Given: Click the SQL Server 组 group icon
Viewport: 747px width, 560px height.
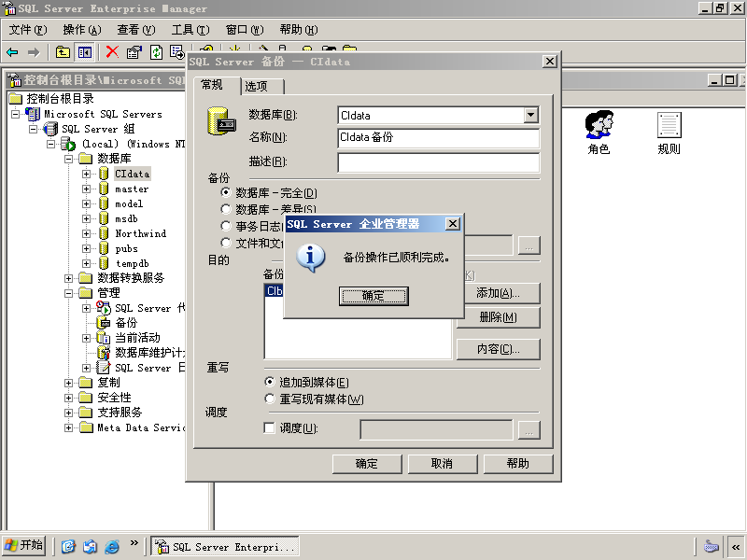Looking at the screenshot, I should [x=50, y=129].
